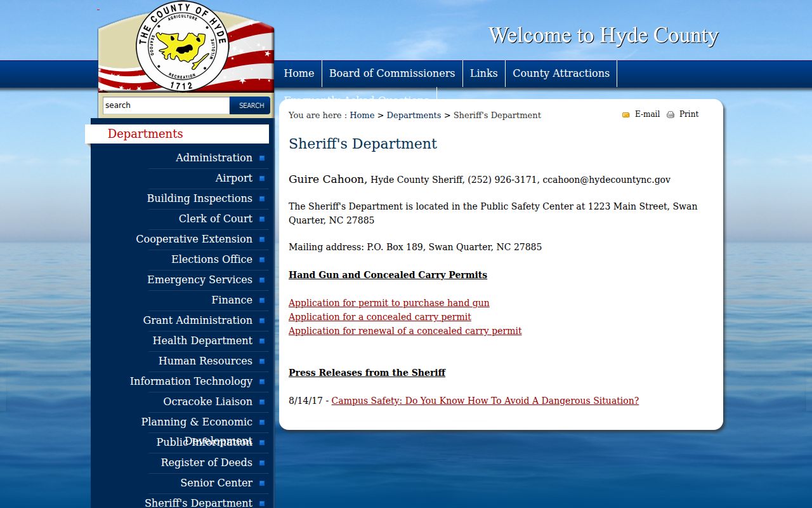Image resolution: width=812 pixels, height=508 pixels.
Task: Click the E-mail envelope icon
Action: pos(626,115)
